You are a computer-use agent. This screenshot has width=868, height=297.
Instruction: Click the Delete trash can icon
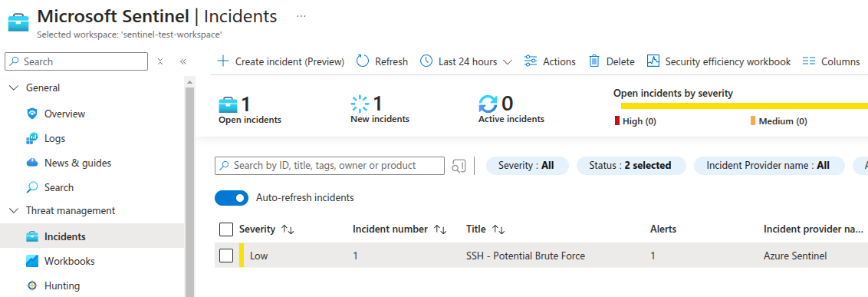(594, 61)
